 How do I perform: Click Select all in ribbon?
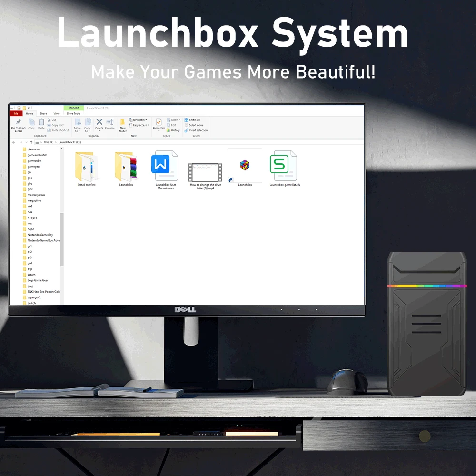[x=192, y=120]
